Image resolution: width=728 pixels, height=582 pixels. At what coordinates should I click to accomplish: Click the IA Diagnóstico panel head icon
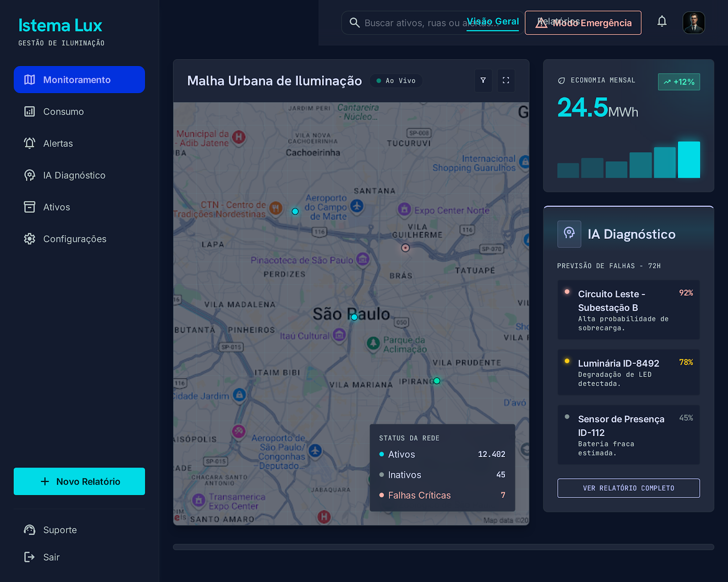point(569,234)
